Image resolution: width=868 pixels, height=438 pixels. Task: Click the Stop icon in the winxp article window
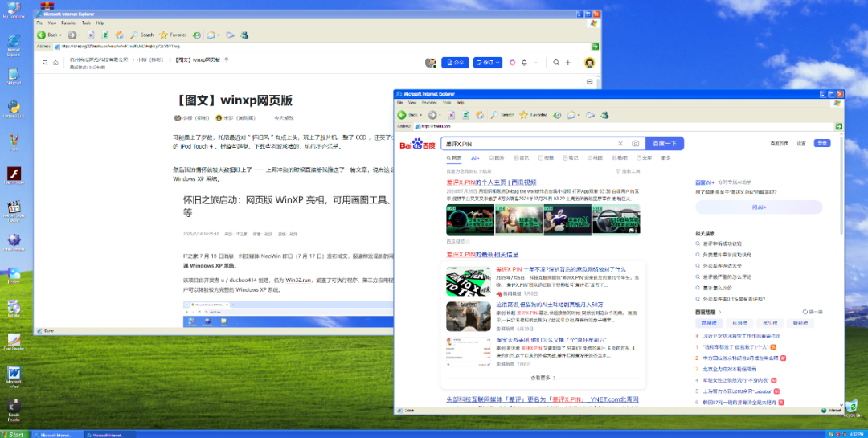(91, 35)
